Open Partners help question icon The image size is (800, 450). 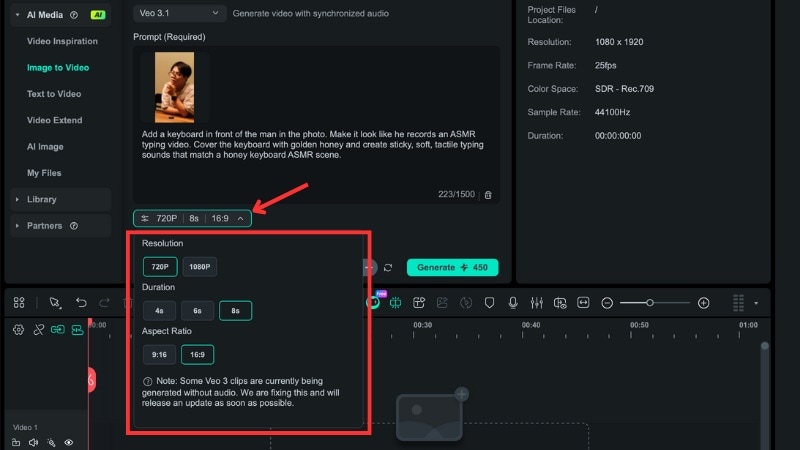(x=74, y=226)
